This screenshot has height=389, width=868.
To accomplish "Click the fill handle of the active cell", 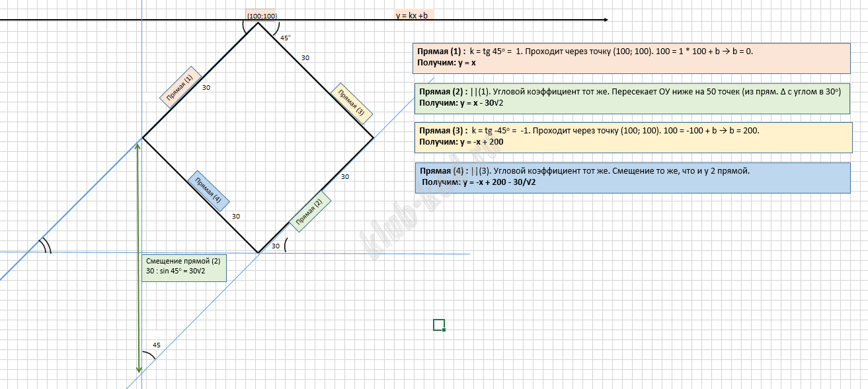I will point(444,329).
